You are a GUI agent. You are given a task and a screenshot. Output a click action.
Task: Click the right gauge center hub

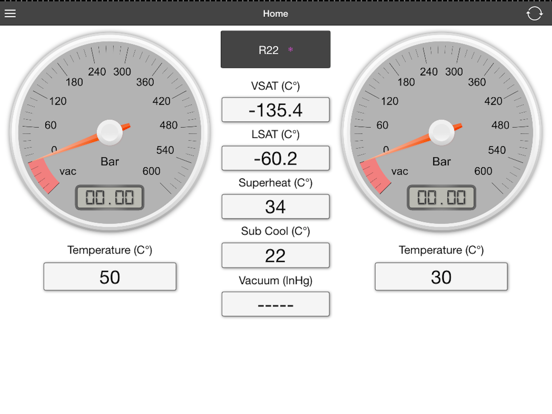tap(441, 132)
